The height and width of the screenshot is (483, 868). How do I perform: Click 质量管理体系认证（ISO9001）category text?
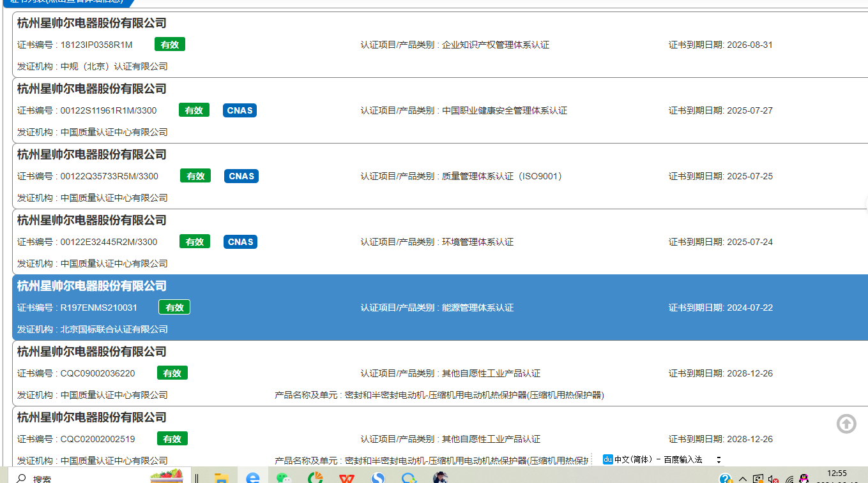pos(502,176)
